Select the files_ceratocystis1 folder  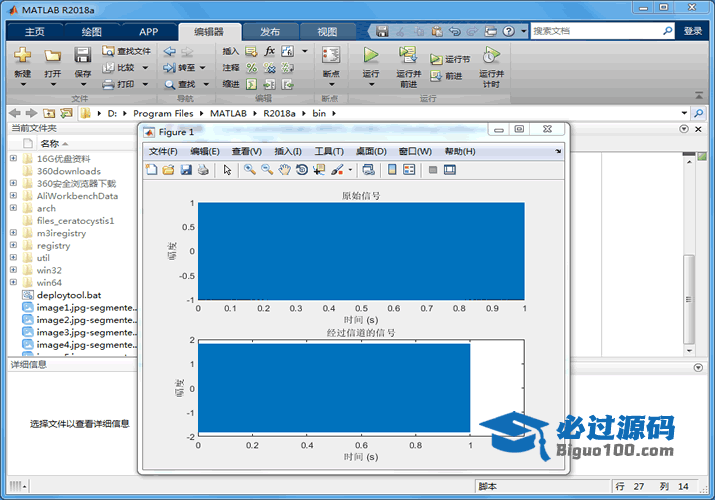point(75,221)
